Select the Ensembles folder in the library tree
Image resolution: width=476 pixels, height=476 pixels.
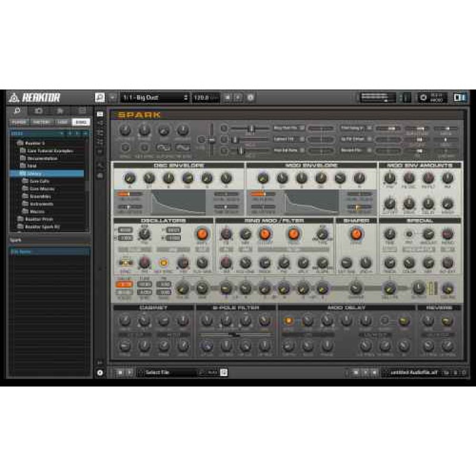click(x=40, y=196)
